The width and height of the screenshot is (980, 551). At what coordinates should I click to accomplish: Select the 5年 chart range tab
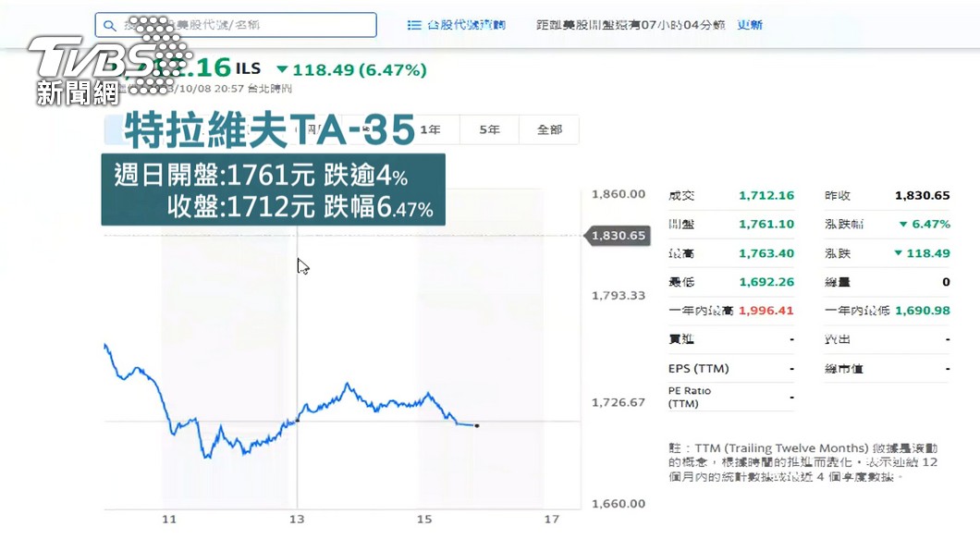point(489,130)
